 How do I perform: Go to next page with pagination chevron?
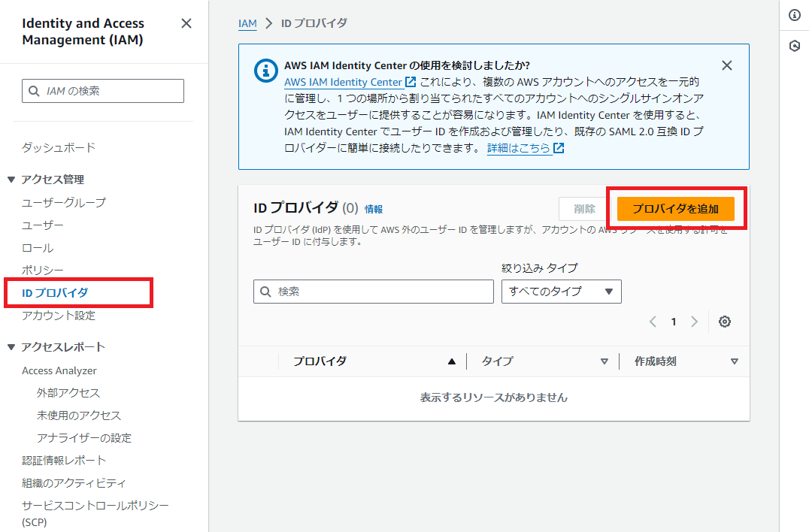pos(694,321)
